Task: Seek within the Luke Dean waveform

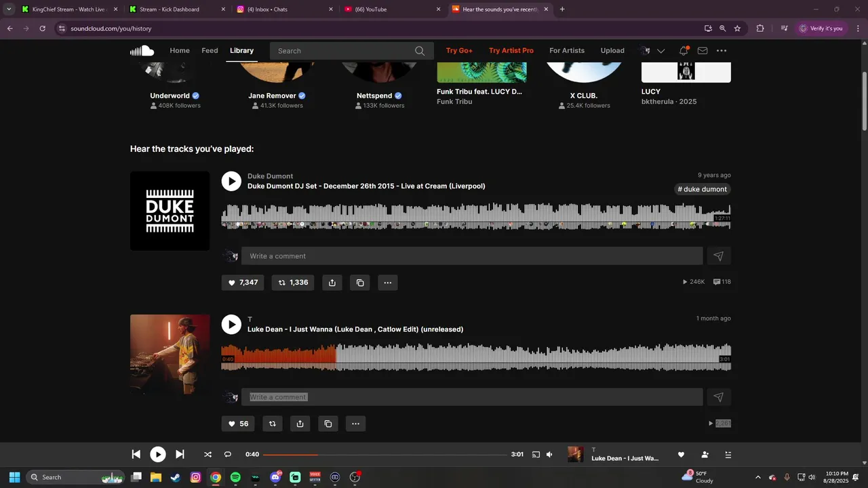Action: pos(476,357)
